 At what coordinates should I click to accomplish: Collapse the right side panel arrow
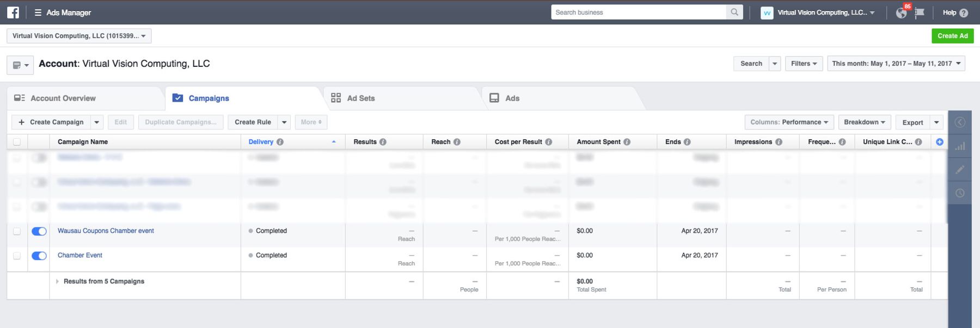click(960, 122)
